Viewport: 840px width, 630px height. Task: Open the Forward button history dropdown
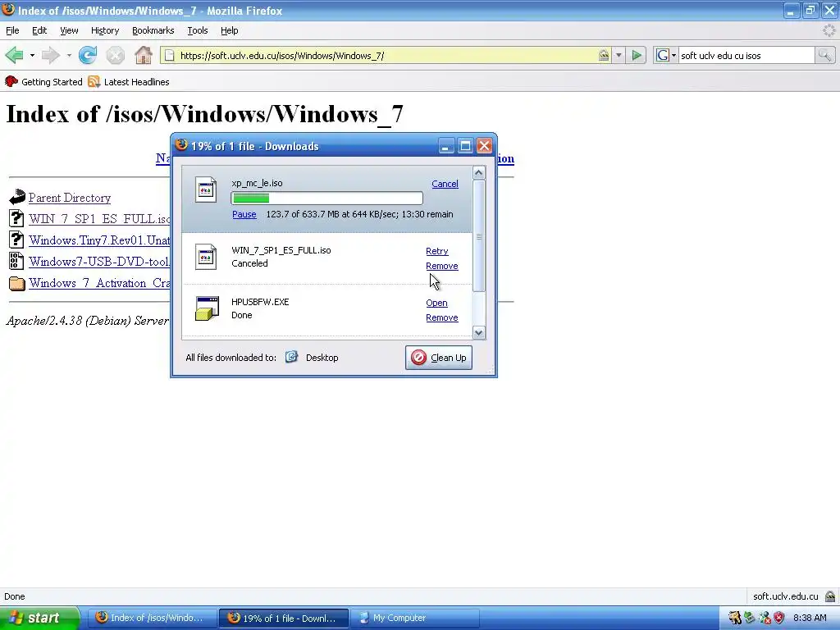69,55
